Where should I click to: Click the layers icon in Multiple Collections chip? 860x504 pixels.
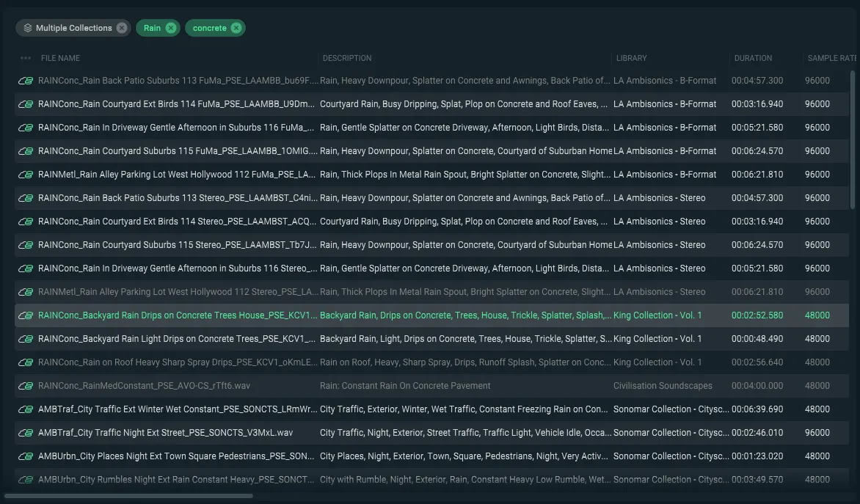[27, 28]
